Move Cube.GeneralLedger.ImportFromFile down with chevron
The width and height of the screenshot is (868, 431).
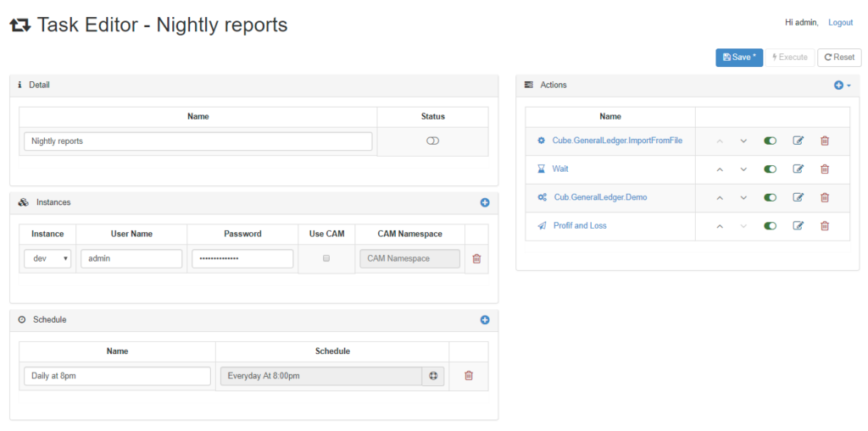click(743, 141)
